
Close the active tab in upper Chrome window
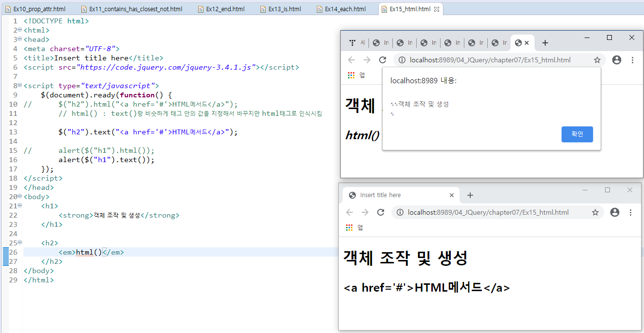pyautogui.click(x=527, y=43)
